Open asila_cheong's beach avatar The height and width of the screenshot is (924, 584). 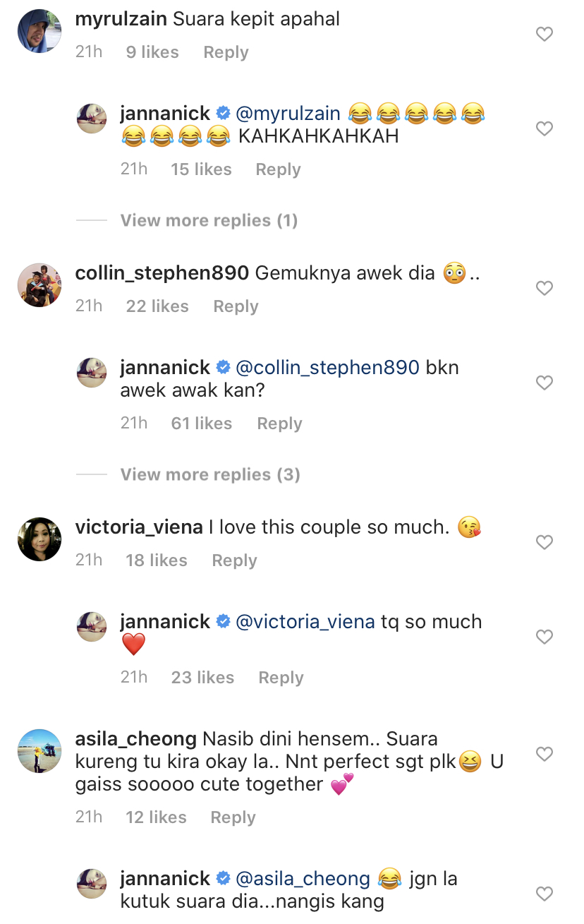(x=39, y=751)
